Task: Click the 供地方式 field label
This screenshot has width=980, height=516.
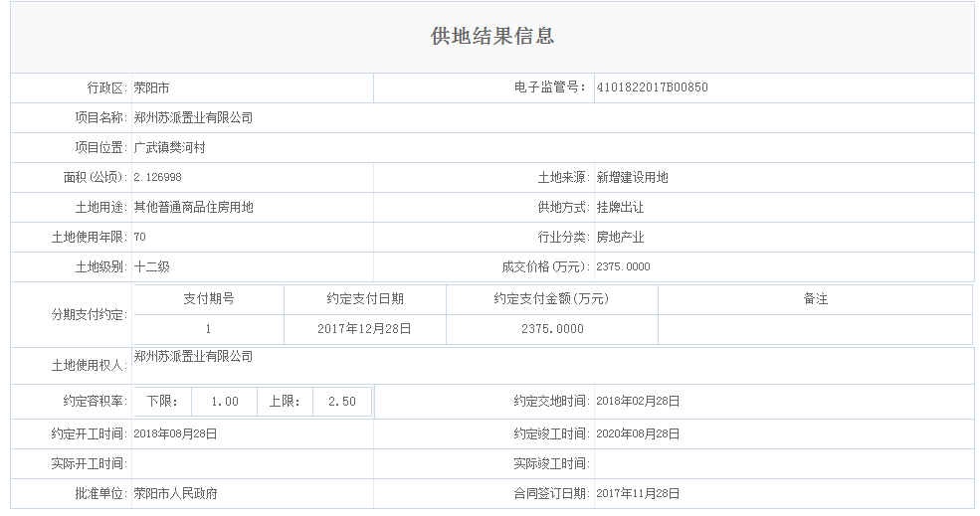Action: point(564,208)
